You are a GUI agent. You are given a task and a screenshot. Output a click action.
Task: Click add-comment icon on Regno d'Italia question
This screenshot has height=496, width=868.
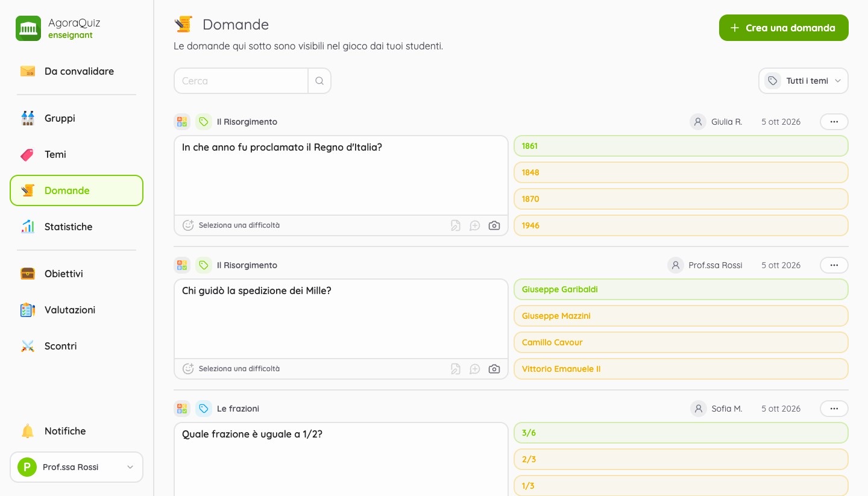coord(475,225)
